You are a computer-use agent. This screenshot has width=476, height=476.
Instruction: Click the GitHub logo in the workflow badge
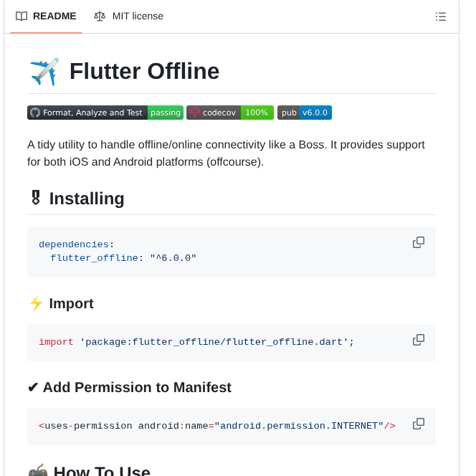coord(35,113)
